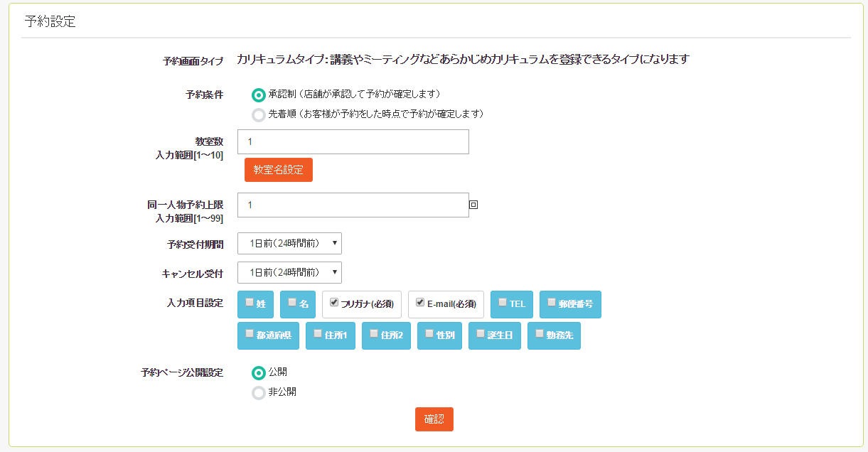Check the 都道府県 field checkbox
Screen dimensions: 868x452
250,333
